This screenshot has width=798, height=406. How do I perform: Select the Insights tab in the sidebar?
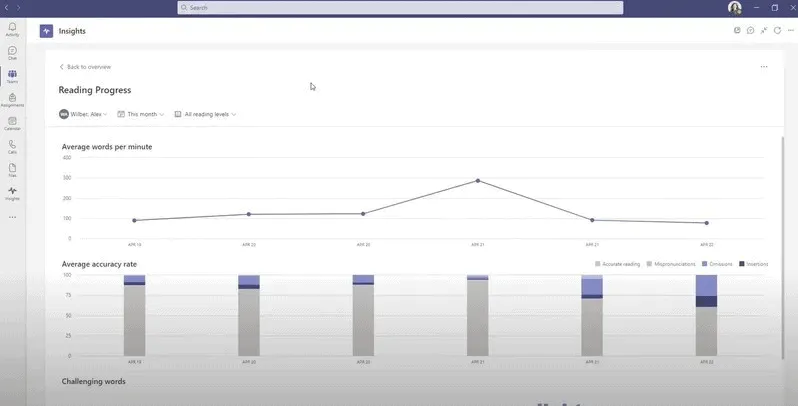(12, 192)
